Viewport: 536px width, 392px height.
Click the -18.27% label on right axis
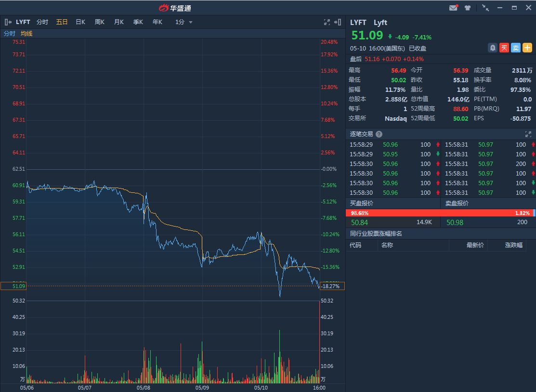point(332,286)
